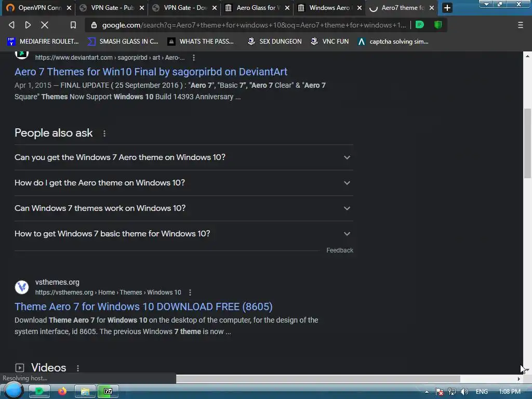Viewport: 532px width, 399px height.
Task: Expand 'How do I get the Aero theme' question
Action: pos(183,183)
